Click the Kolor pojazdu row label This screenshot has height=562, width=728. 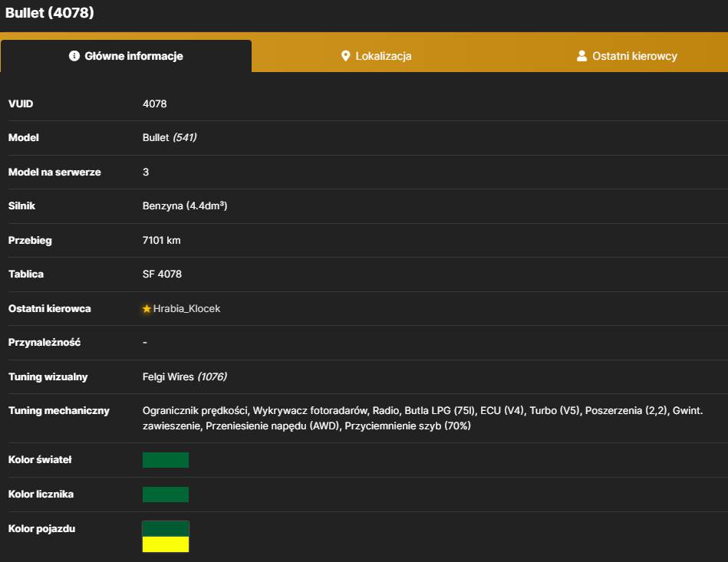(x=41, y=528)
